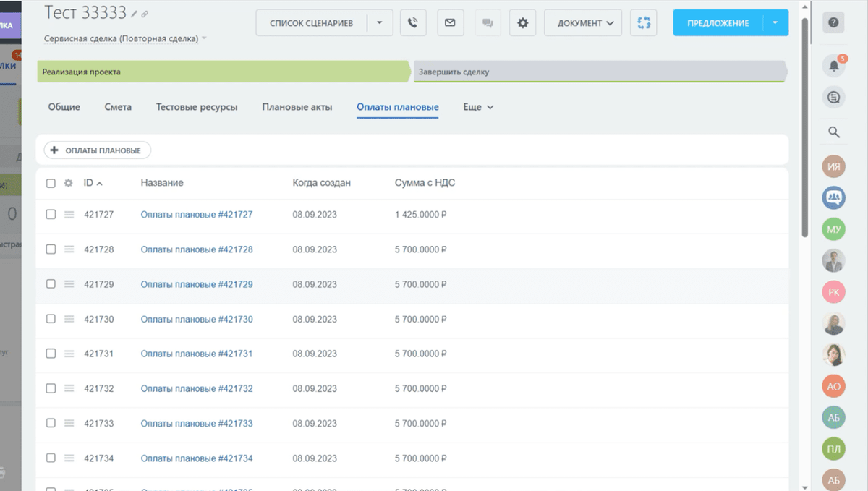Switch to the Смета tab
This screenshot has height=491, width=868.
click(118, 107)
